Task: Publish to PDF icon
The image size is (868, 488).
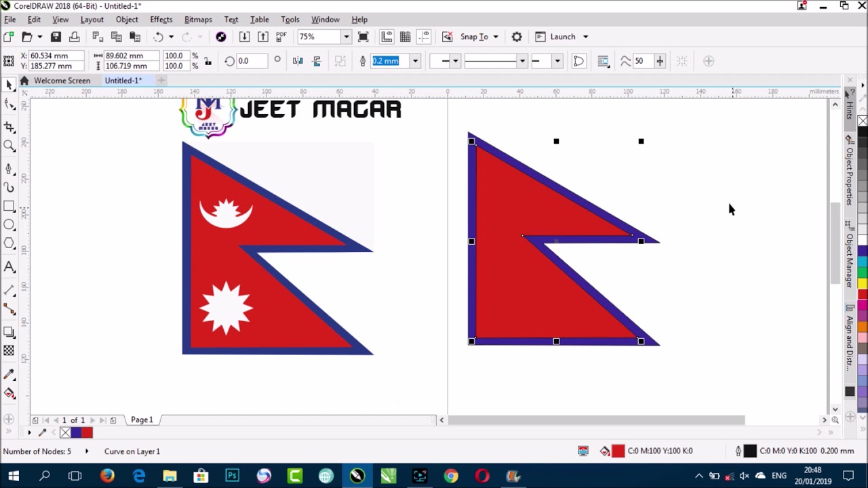Action: point(281,37)
